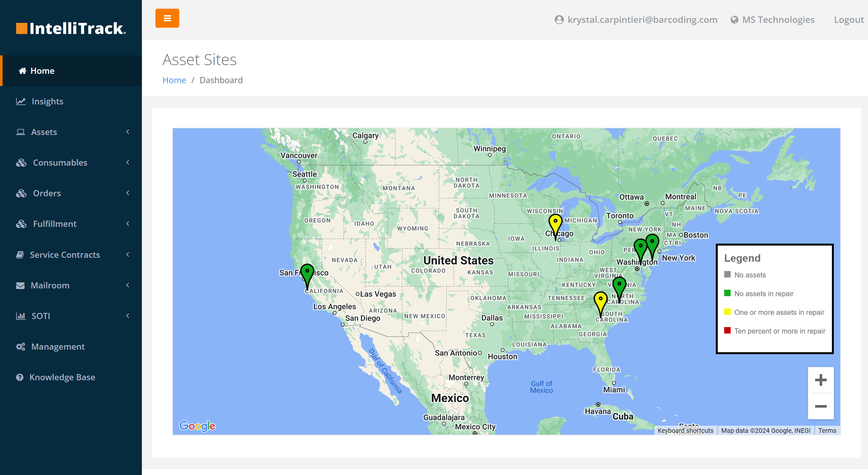Open the Insights menu item

click(47, 102)
